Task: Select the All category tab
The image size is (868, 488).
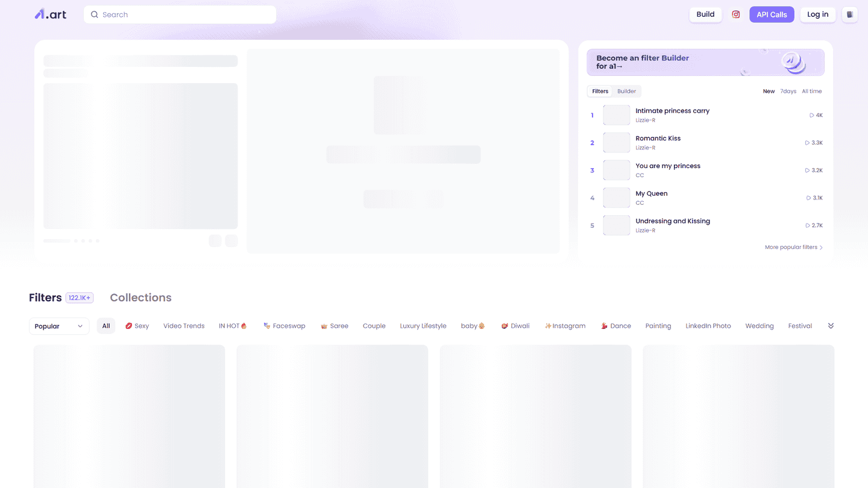Action: click(x=106, y=326)
